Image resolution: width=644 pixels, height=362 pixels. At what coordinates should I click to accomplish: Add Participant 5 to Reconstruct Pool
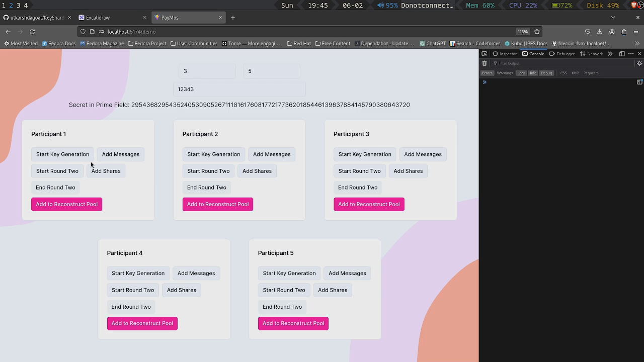(x=293, y=323)
